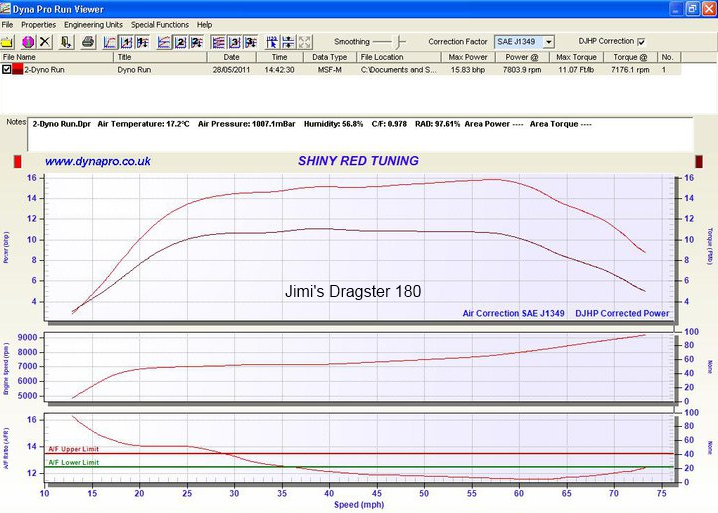Screen dimensions: 718x513
Task: Click the 11.07 Ft/lb max torque value
Action: coord(576,70)
